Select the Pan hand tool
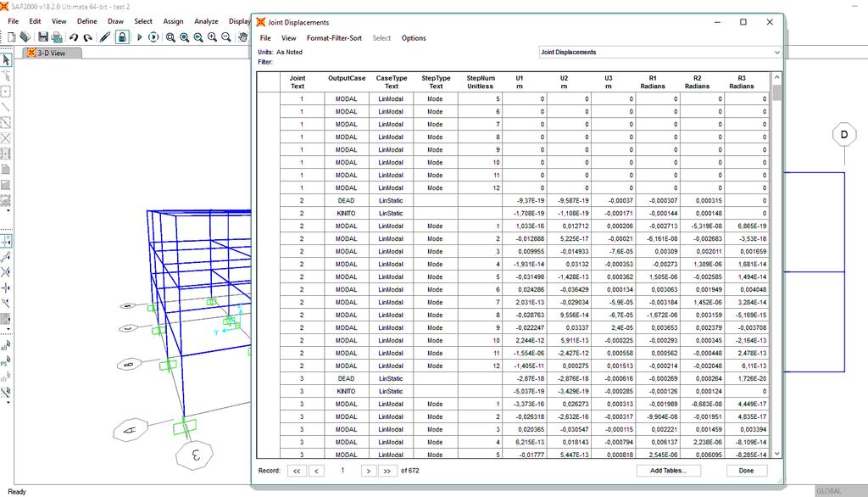868x497 pixels. [x=242, y=37]
